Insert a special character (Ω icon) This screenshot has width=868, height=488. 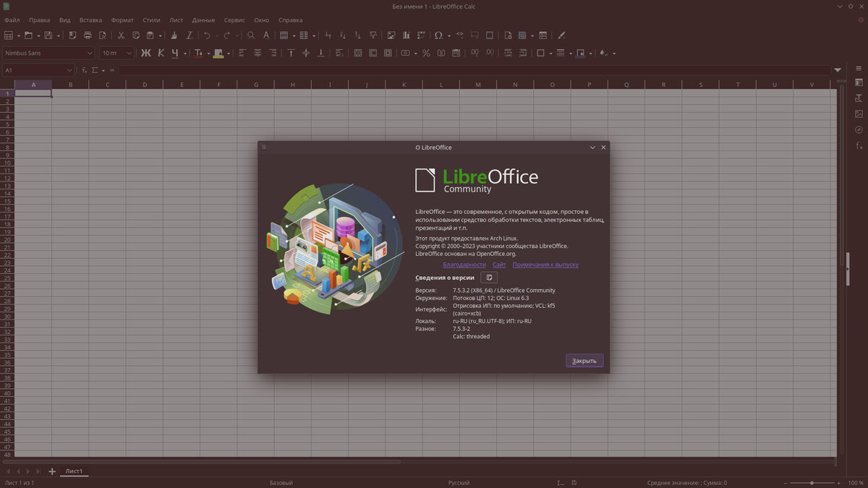[x=438, y=35]
